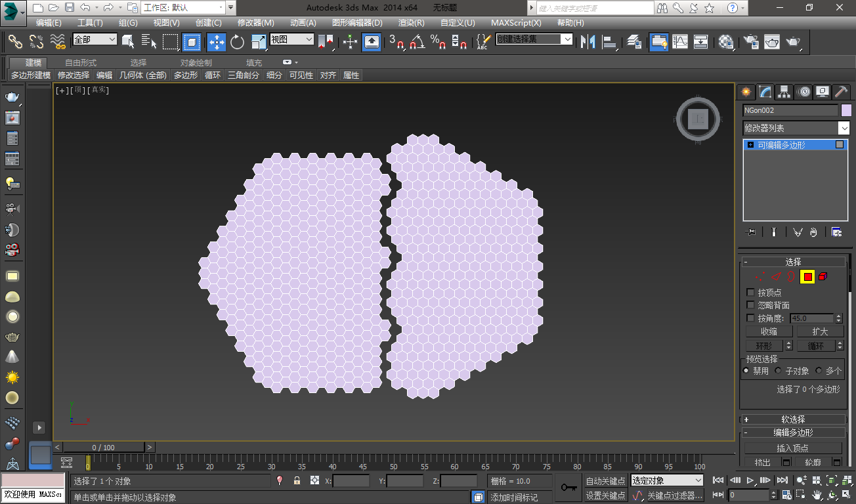Toggle Window/Crossing selection mode icon
The width and height of the screenshot is (856, 504).
click(192, 42)
